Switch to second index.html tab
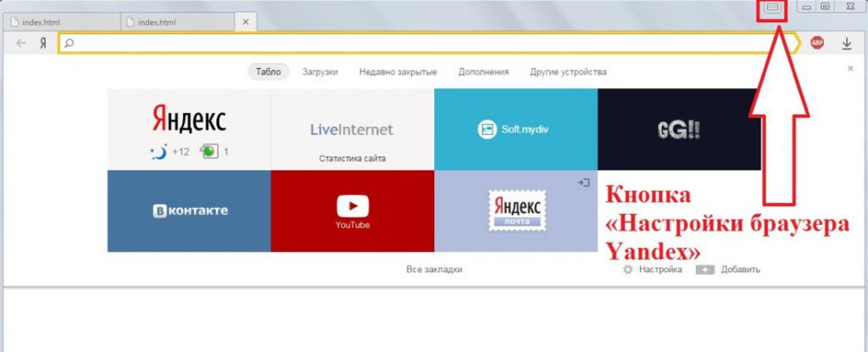This screenshot has height=352, width=868. click(177, 22)
